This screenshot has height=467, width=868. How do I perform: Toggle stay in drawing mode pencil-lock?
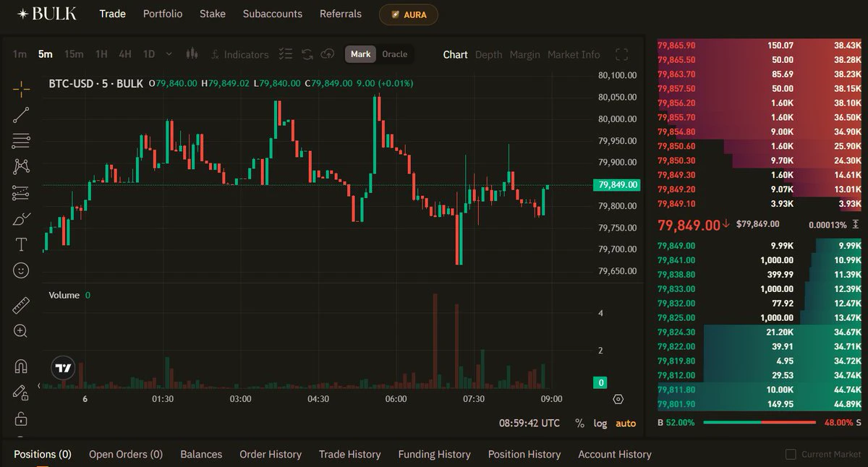[x=21, y=393]
